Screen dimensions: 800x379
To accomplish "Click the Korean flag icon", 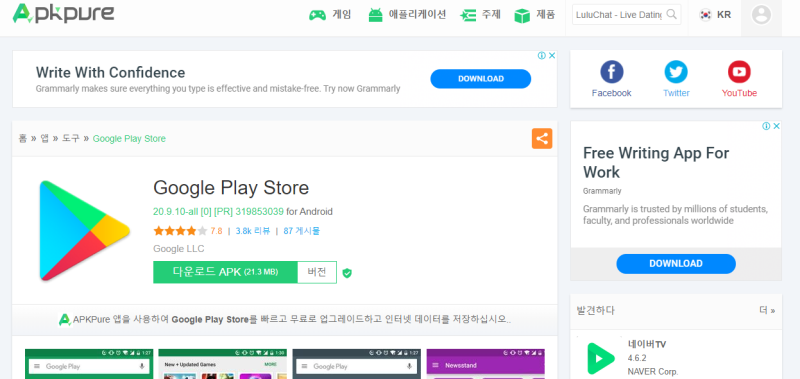I will tap(706, 15).
